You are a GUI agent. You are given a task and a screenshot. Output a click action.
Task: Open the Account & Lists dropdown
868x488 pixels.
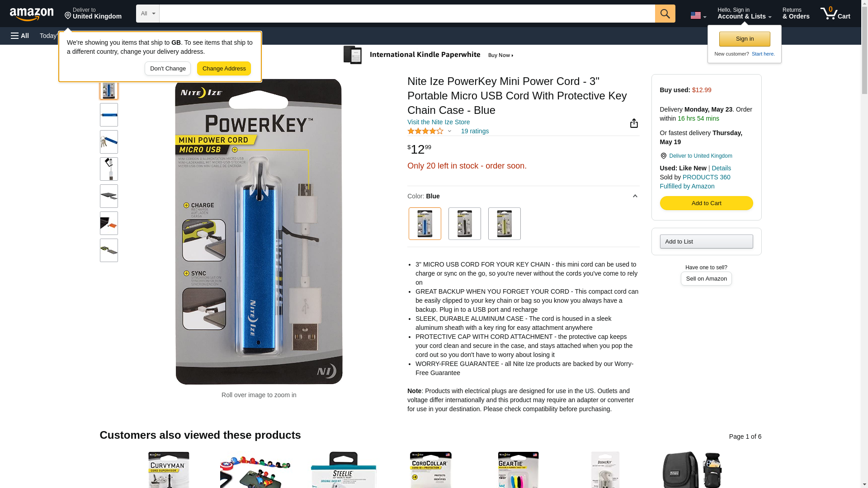(744, 14)
